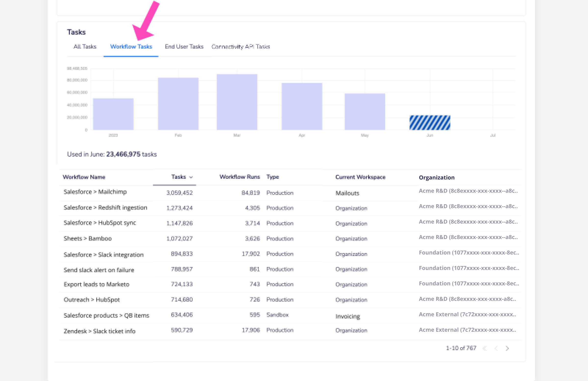
Task: Select the May bar in the chart
Action: (365, 111)
